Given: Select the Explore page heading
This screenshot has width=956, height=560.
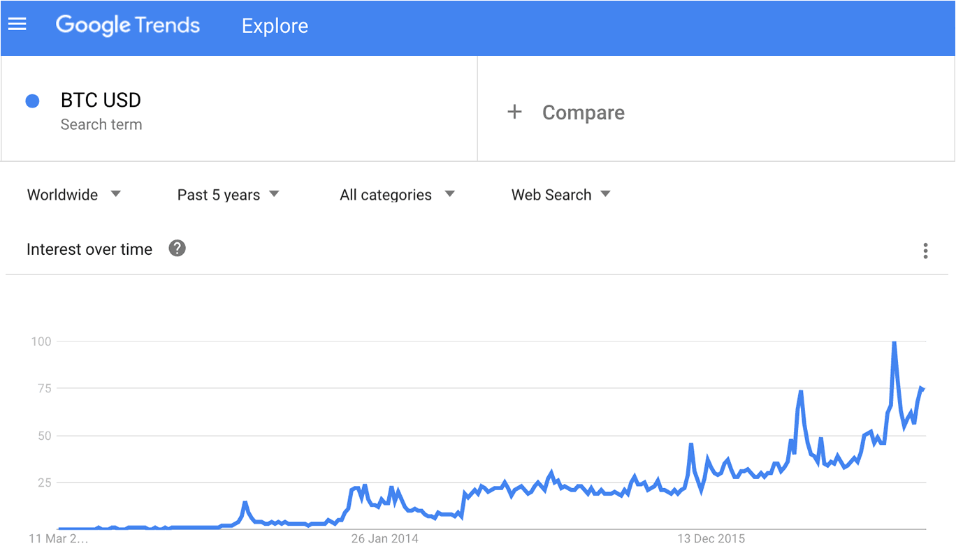Looking at the screenshot, I should (275, 26).
